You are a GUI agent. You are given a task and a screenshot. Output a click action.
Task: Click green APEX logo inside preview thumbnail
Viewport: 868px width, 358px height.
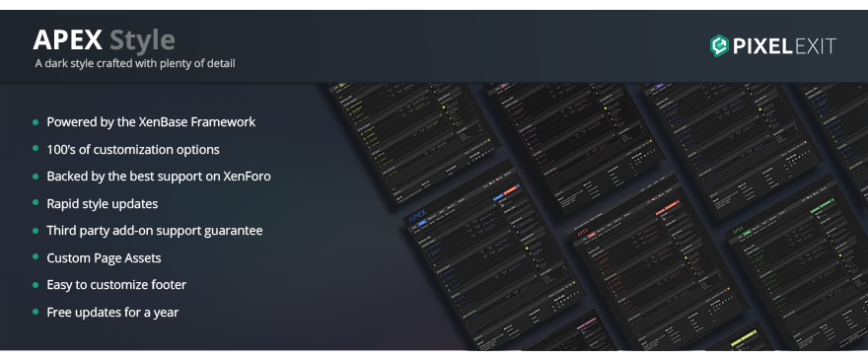(738, 231)
